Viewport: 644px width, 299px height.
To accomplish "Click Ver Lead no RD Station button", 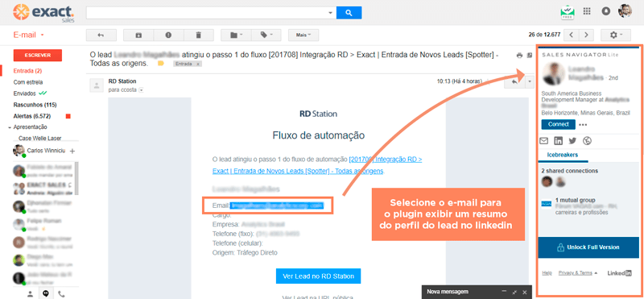I will (318, 276).
